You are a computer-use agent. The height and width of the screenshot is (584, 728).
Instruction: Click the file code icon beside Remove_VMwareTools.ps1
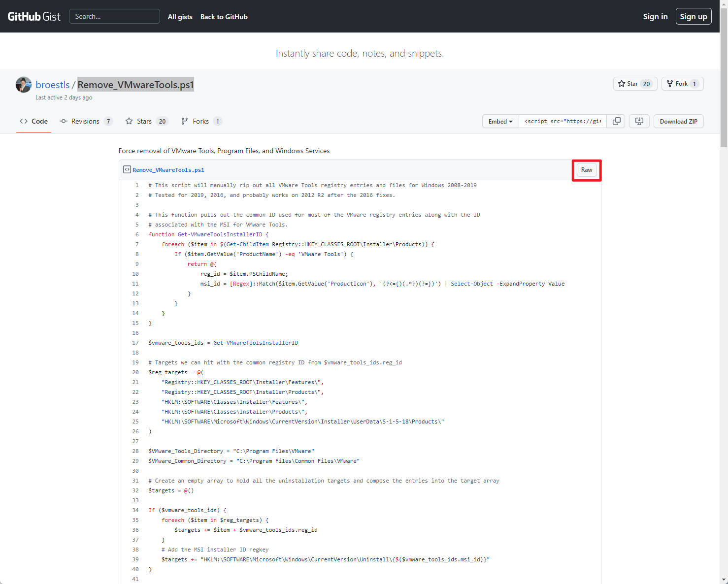click(x=127, y=169)
